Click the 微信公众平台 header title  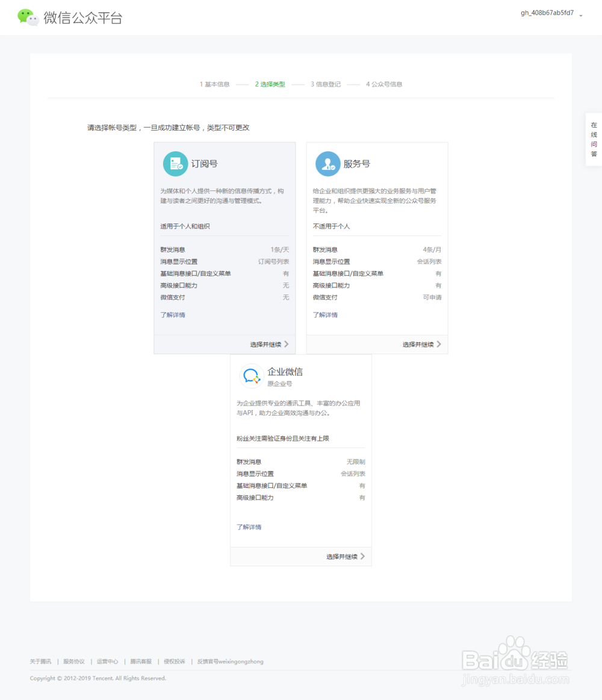point(83,18)
